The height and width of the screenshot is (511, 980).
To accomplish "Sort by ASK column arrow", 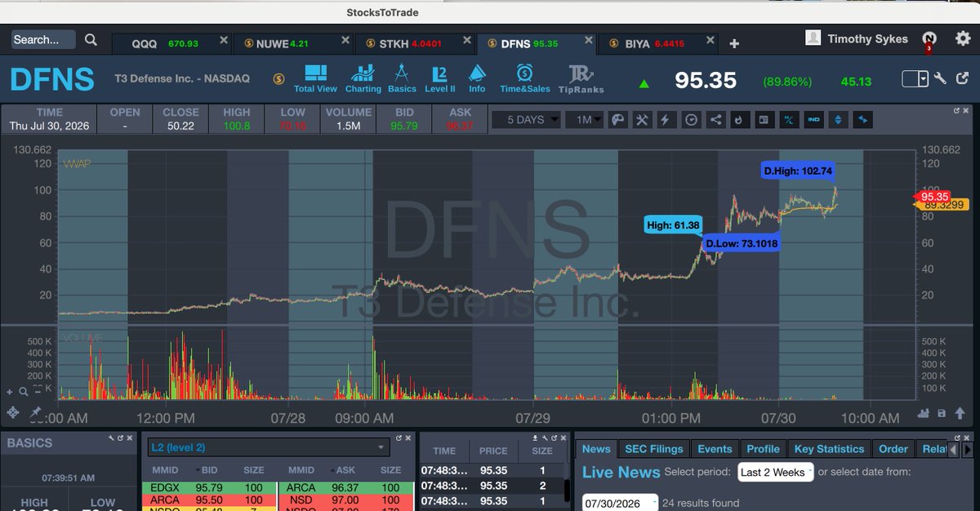I will pos(332,470).
